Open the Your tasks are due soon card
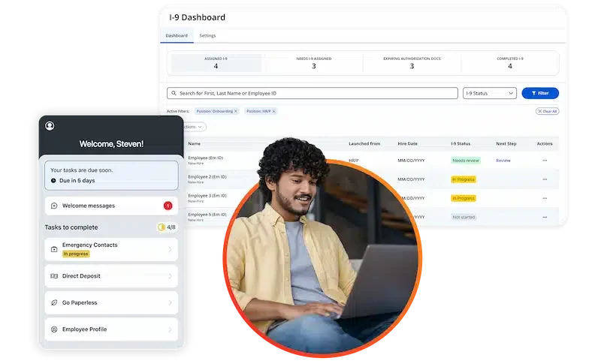Screen dimensions: 601x364 pyautogui.click(x=111, y=176)
